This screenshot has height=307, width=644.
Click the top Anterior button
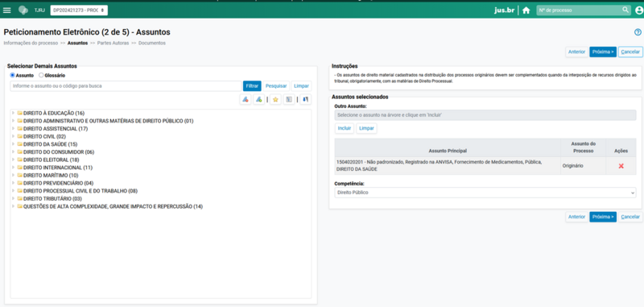click(x=576, y=52)
